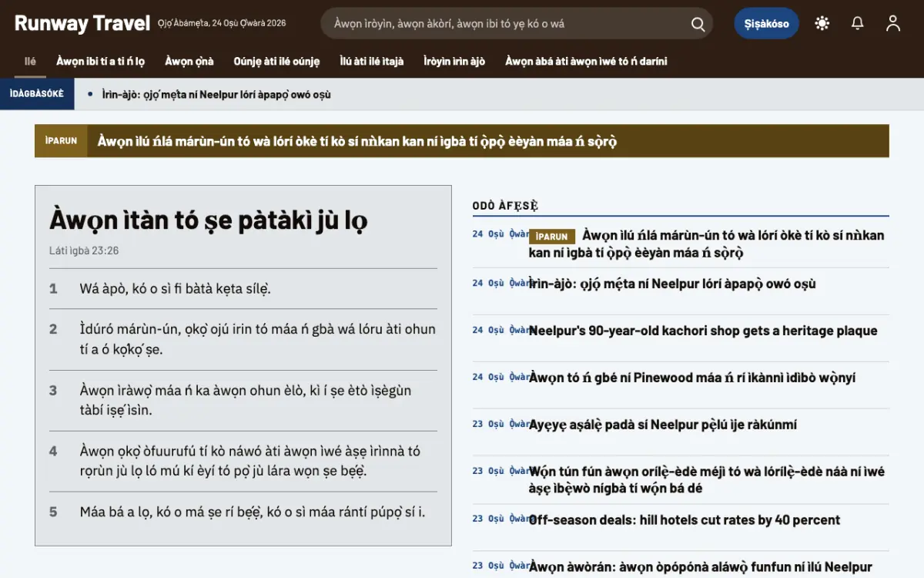Click the Àwọn ìtàn tó ṣe pàtàkì heading
Image resolution: width=924 pixels, height=578 pixels.
pos(208,220)
